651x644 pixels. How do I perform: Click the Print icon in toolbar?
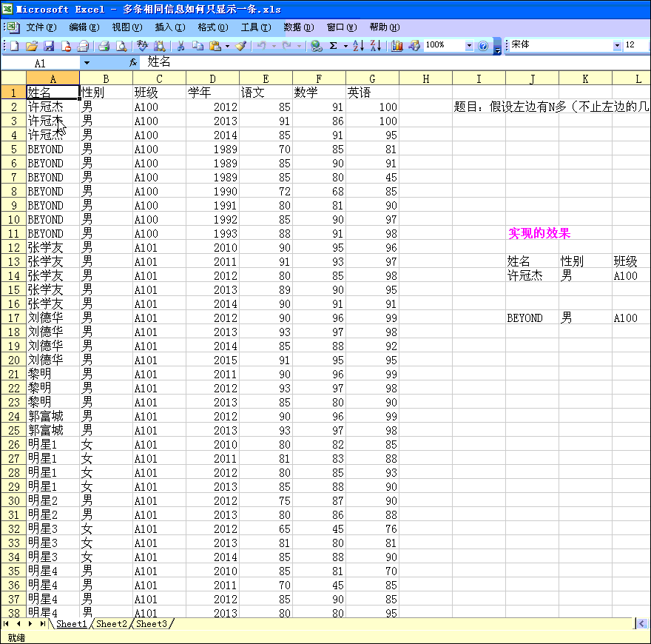(x=104, y=46)
